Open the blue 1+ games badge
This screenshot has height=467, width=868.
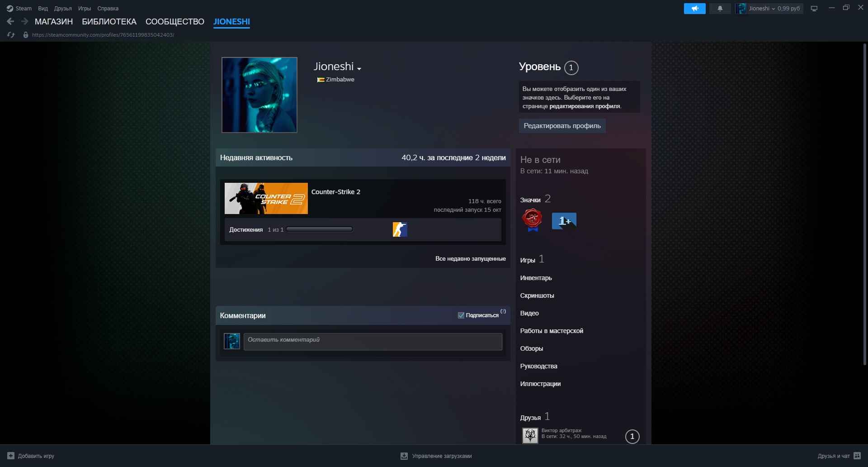(x=564, y=221)
